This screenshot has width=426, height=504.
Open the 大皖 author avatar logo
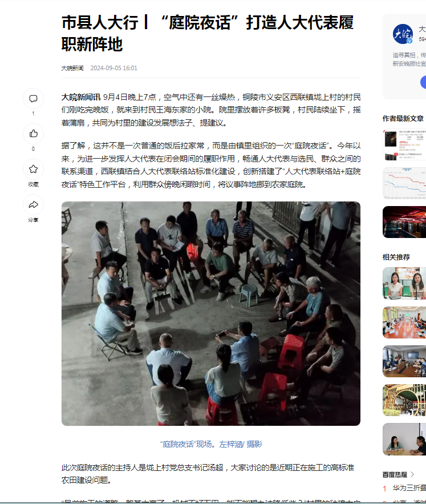coord(403,34)
